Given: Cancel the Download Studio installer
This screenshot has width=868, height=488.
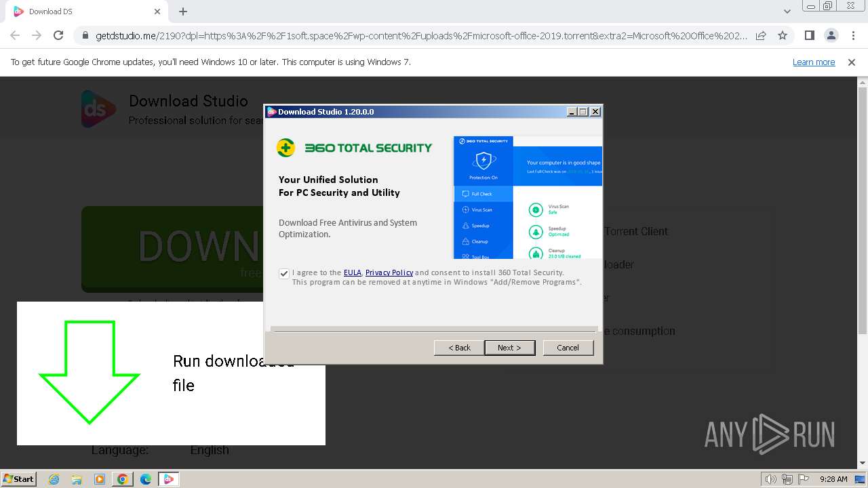Looking at the screenshot, I should point(568,348).
